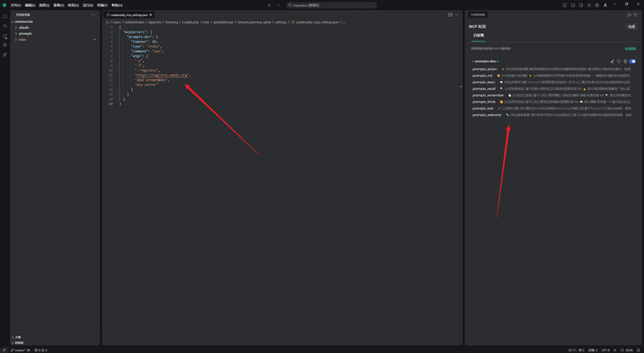
Task: Open the Extensions view in activity bar
Action: click(x=5, y=54)
